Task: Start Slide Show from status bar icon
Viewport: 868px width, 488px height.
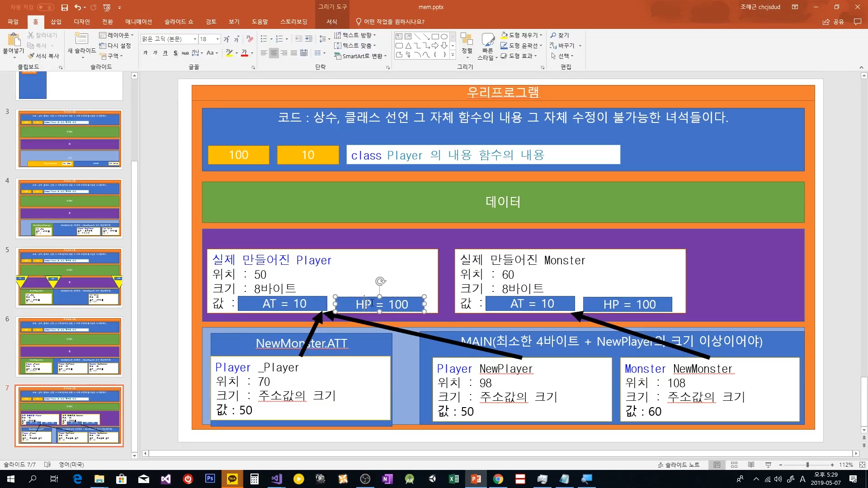Action: pyautogui.click(x=768, y=465)
